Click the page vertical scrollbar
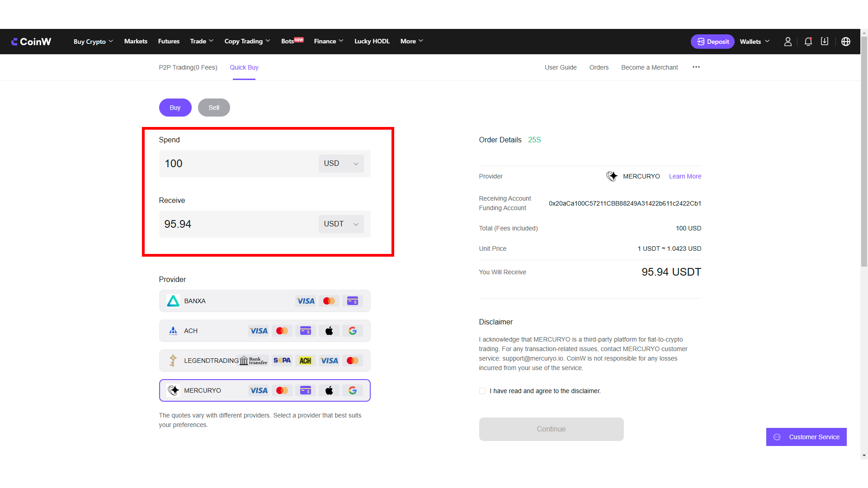The height and width of the screenshot is (488, 868). [864, 151]
